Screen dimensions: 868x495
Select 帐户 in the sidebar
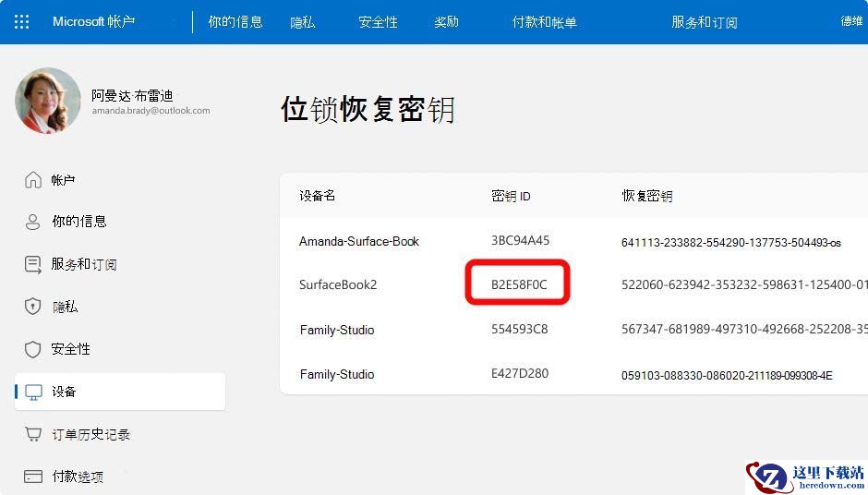pyautogui.click(x=63, y=180)
